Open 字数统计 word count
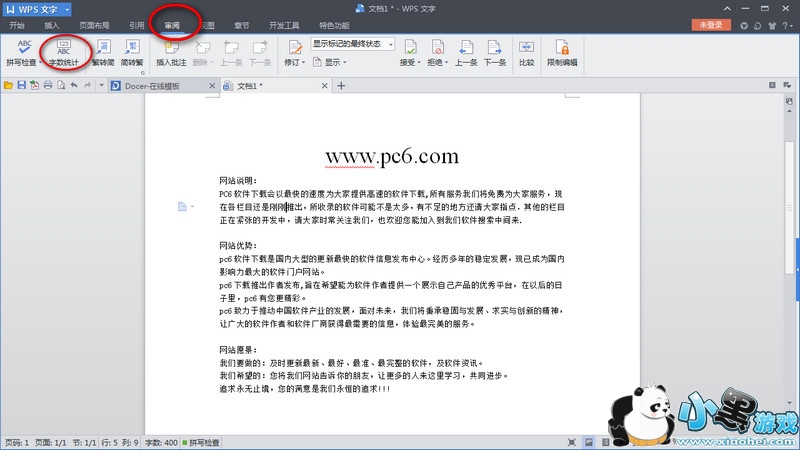The height and width of the screenshot is (450, 800). (64, 53)
